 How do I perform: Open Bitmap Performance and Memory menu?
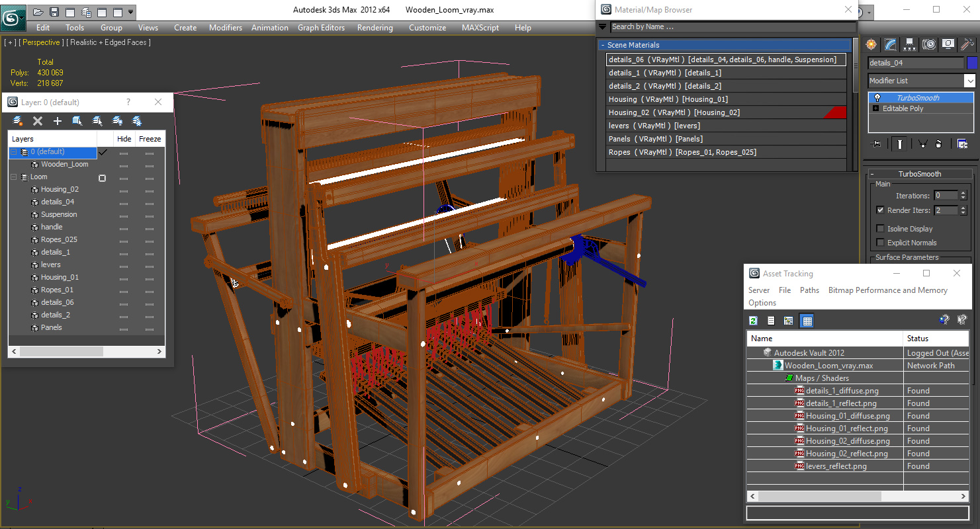[887, 290]
